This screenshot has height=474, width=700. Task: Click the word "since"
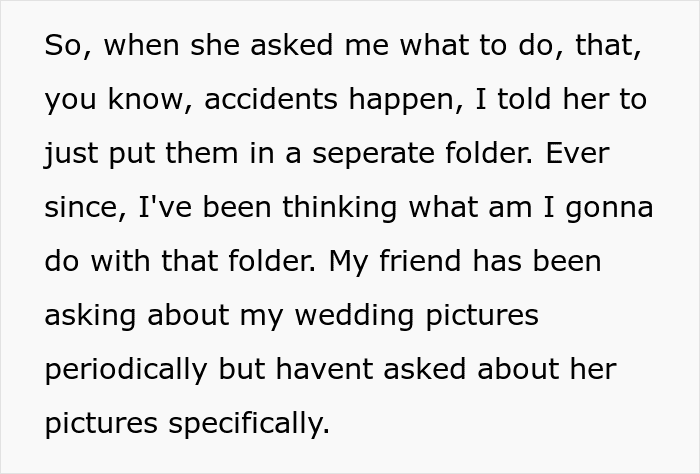77,209
